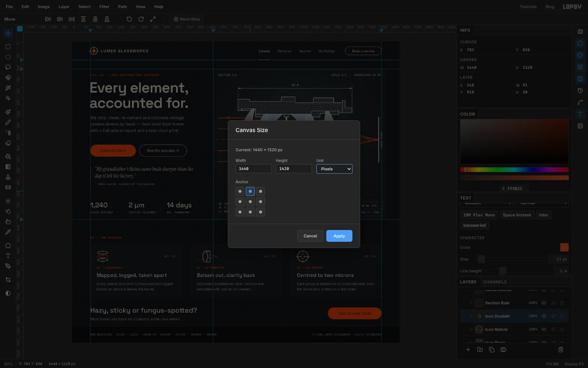Open the Filter menu
This screenshot has height=368, width=588.
(x=104, y=7)
